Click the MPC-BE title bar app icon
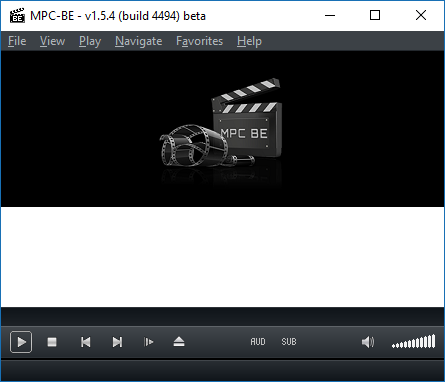Image resolution: width=445 pixels, height=382 pixels. click(17, 16)
